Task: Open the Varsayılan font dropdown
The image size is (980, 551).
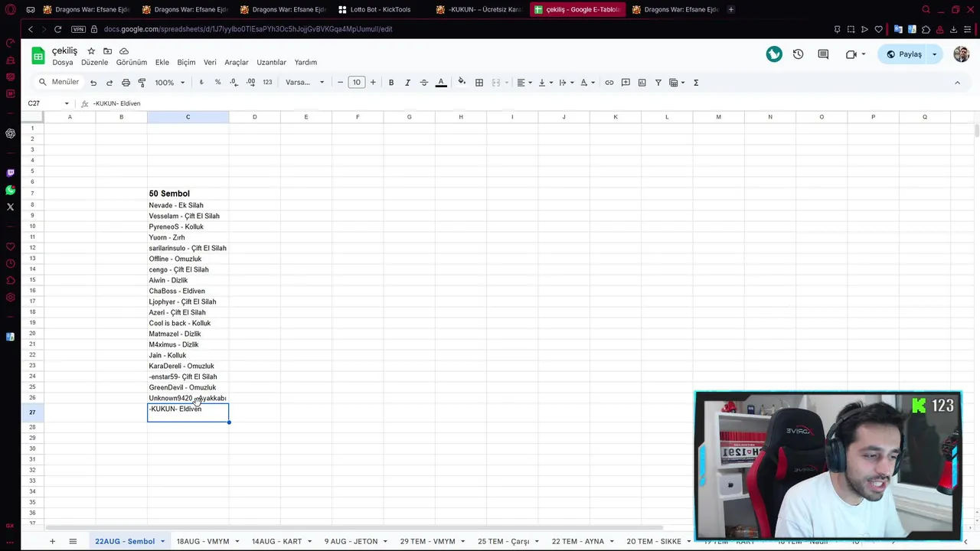Action: [305, 83]
